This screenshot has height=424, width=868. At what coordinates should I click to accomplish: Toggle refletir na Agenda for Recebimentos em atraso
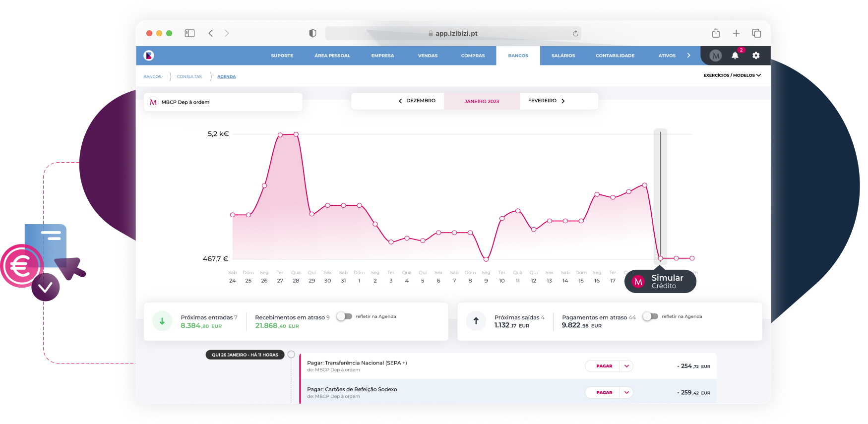[344, 316]
